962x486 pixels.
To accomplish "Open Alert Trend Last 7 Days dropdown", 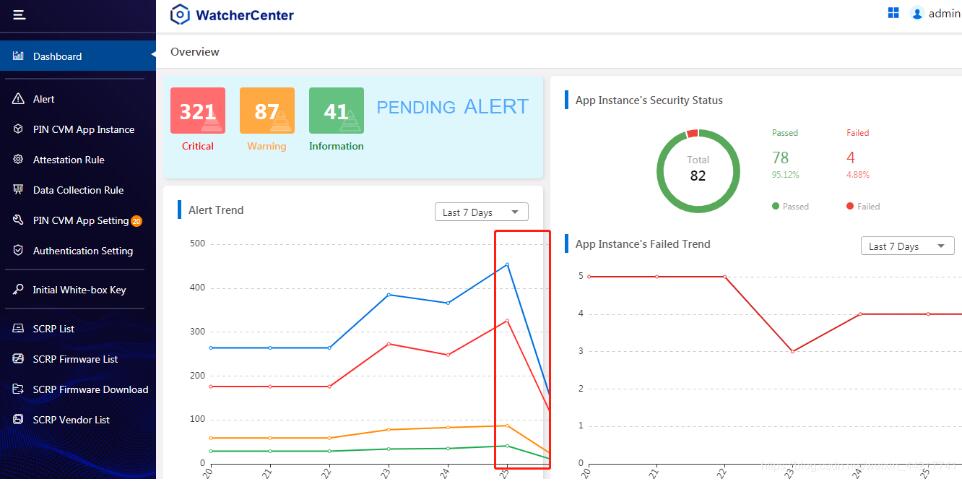I will [482, 212].
